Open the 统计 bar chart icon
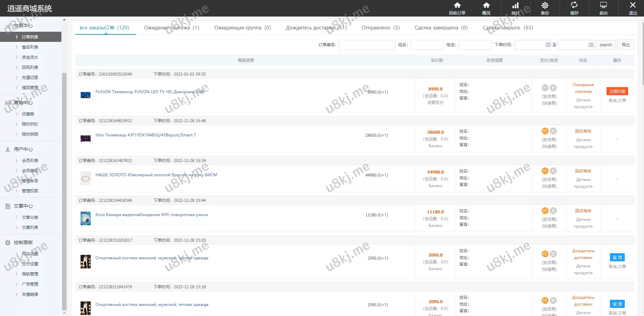The width and height of the screenshot is (644, 316). [x=515, y=8]
